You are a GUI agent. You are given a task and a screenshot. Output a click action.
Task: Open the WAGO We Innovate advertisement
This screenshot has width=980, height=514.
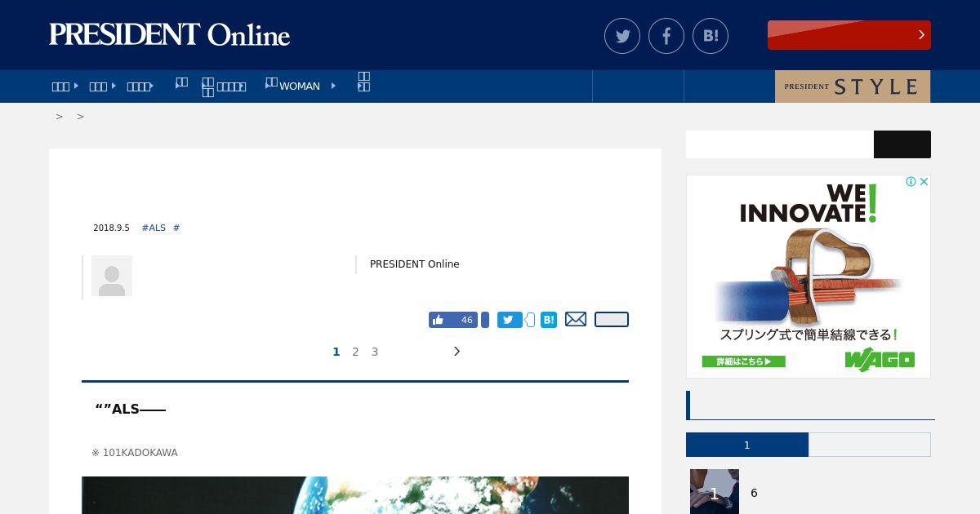pos(808,277)
